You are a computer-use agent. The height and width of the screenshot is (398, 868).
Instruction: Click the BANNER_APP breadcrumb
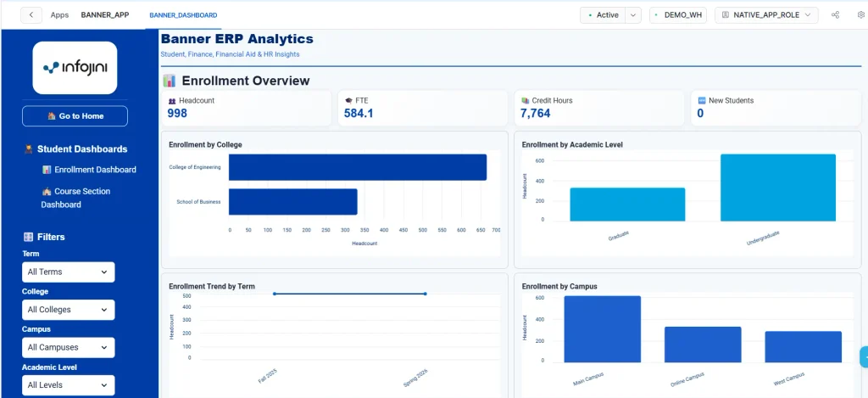[104, 15]
